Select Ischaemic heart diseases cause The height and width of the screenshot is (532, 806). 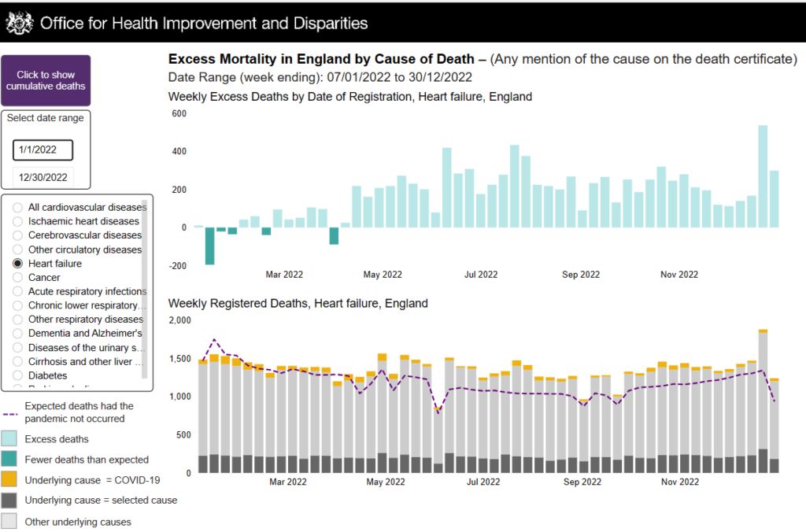[18, 222]
